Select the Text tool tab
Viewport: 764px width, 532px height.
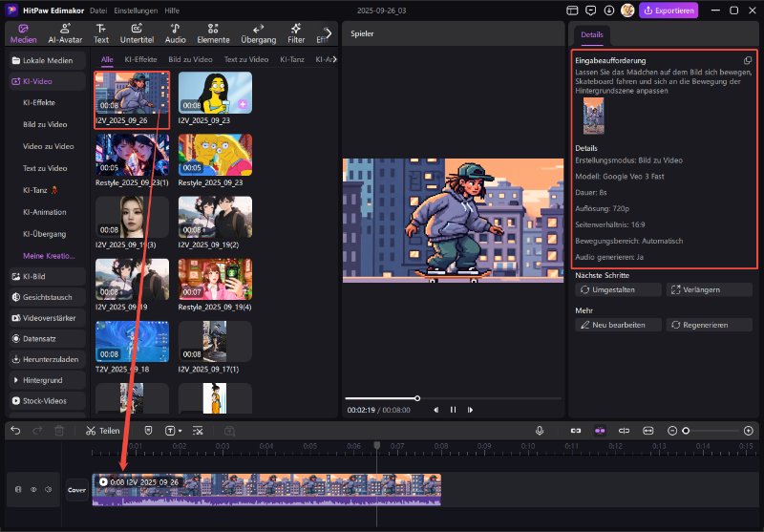101,33
